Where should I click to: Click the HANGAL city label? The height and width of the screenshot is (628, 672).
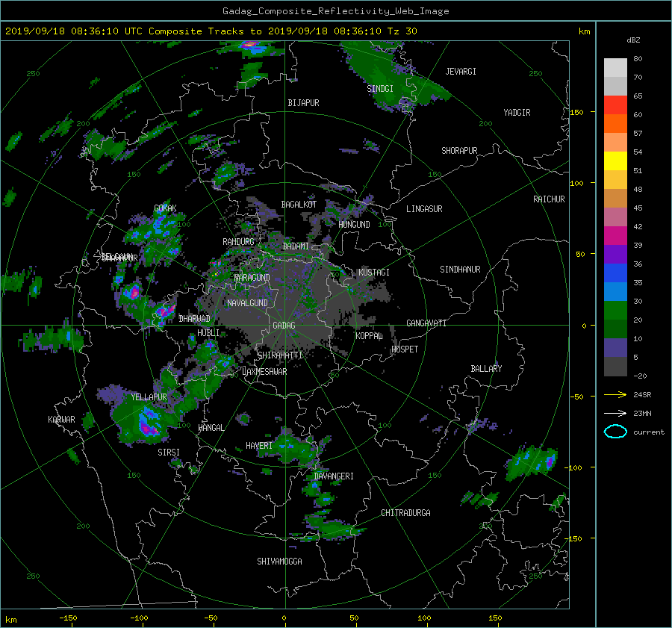[211, 428]
